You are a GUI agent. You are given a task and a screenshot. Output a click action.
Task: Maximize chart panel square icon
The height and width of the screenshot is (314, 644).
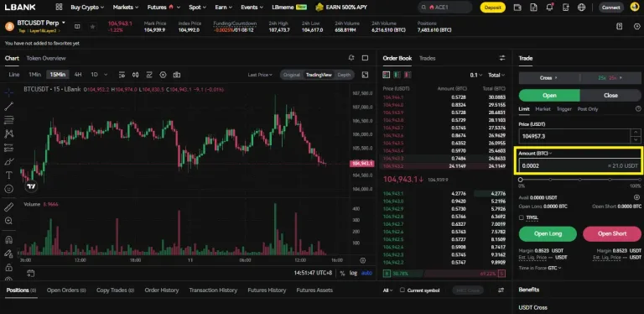(x=365, y=58)
